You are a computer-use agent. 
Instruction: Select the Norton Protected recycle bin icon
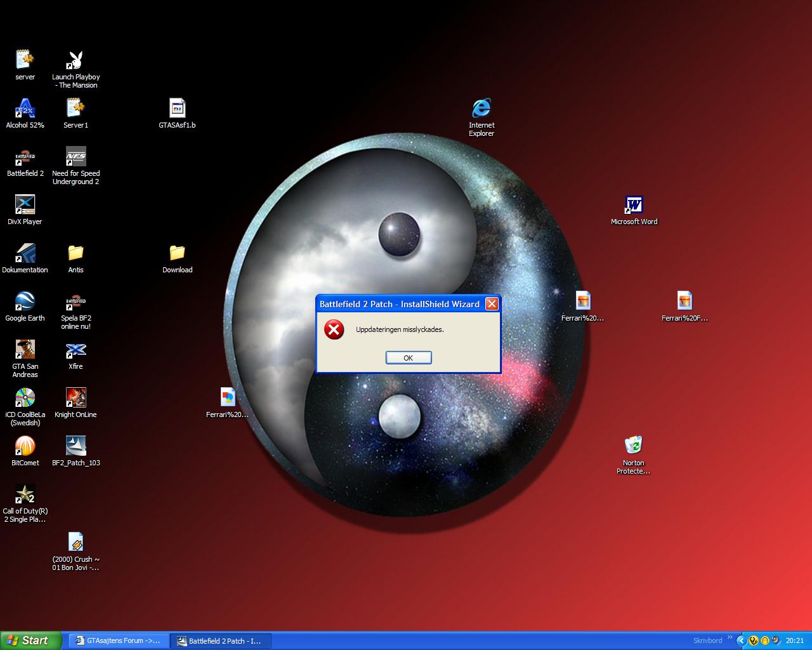click(x=634, y=454)
